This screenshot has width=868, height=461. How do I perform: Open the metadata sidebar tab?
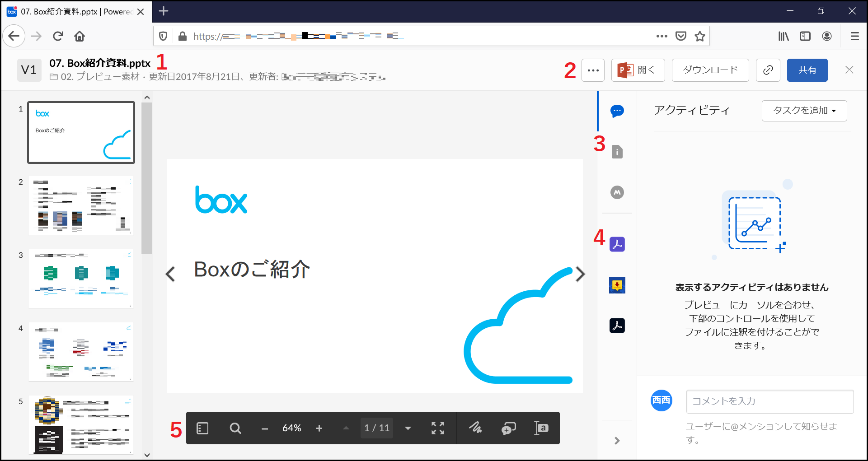tap(617, 192)
